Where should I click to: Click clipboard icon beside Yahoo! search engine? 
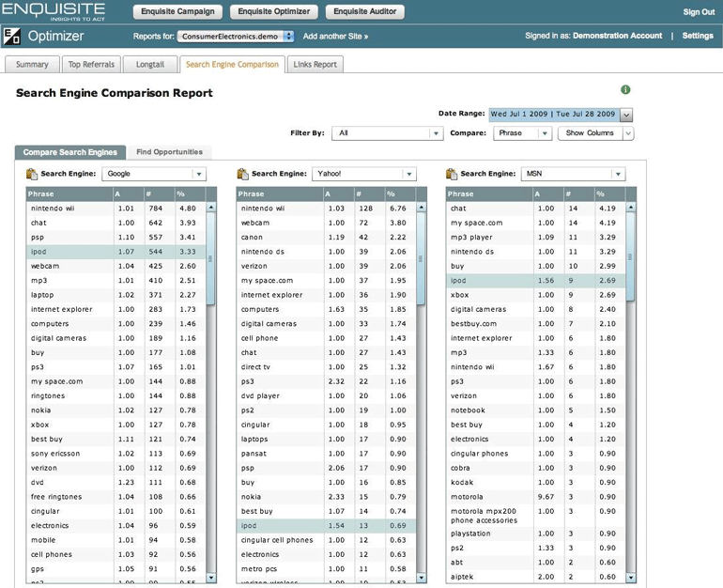coord(242,174)
